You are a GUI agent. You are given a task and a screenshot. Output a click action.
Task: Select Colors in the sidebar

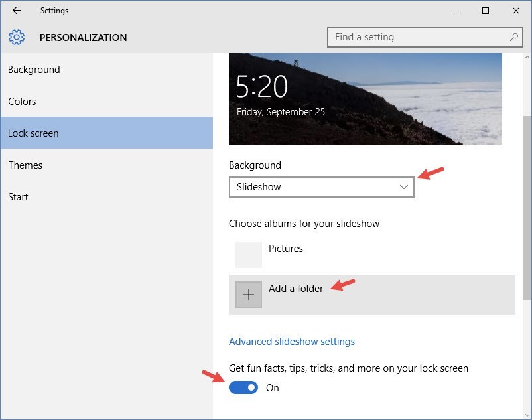pos(22,101)
